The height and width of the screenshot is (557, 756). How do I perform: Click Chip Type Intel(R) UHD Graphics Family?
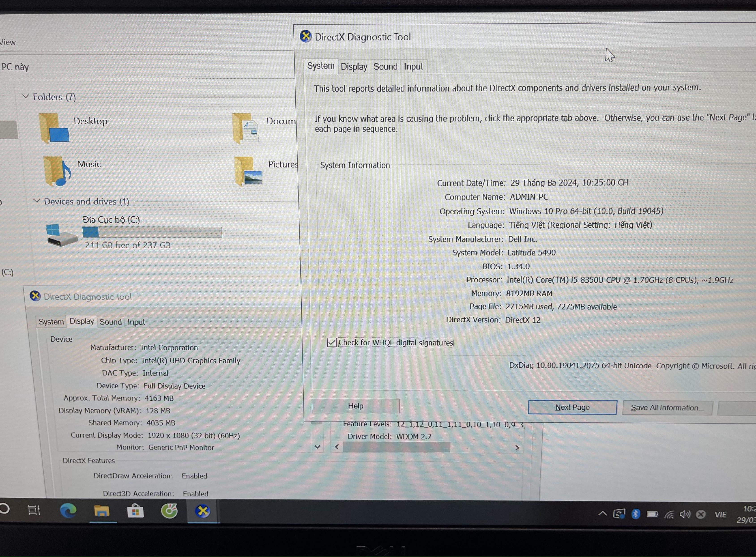[191, 360]
